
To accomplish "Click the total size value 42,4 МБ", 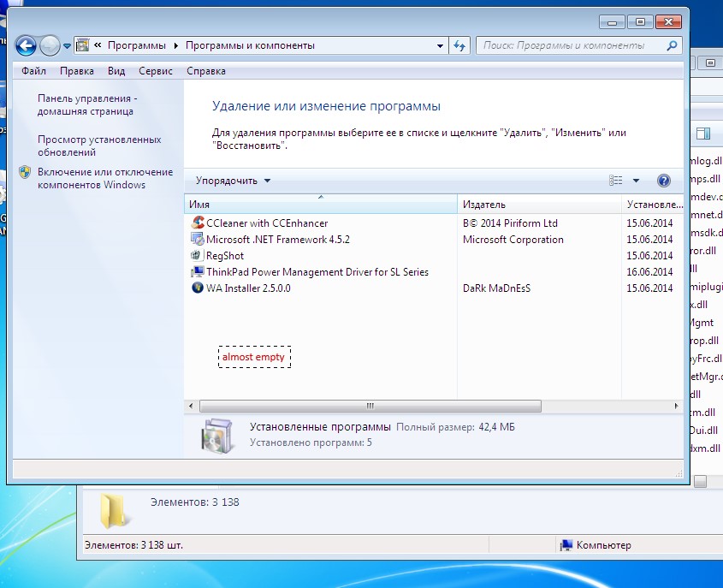I will [496, 427].
